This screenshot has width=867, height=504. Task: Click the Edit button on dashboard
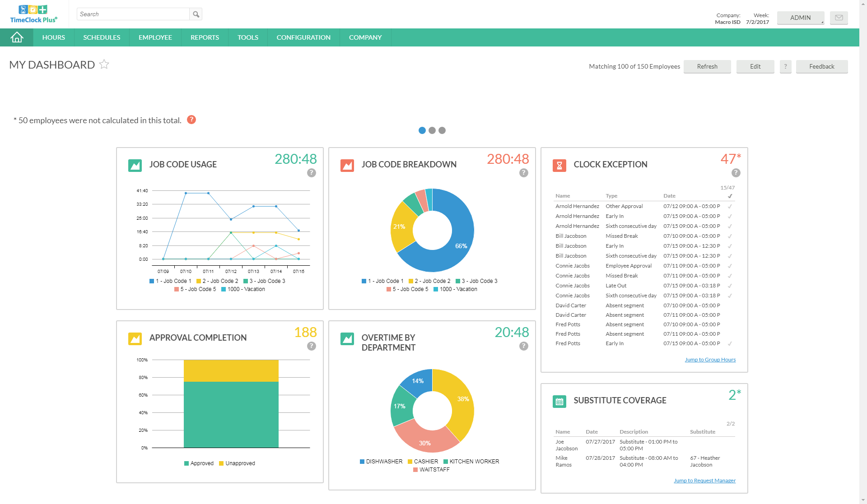[755, 66]
